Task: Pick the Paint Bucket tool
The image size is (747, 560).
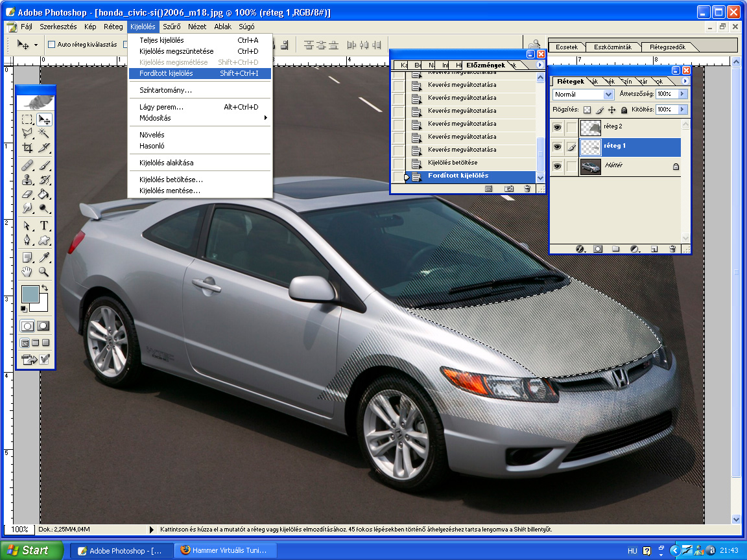Action: 44,194
